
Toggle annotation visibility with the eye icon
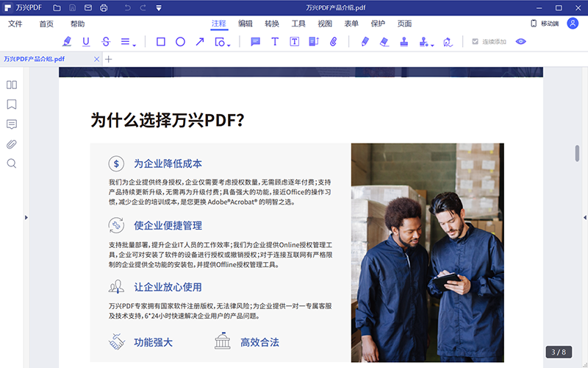click(x=521, y=41)
